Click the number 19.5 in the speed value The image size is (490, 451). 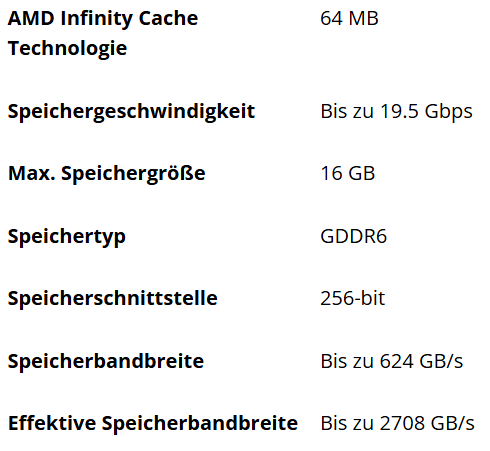399,112
